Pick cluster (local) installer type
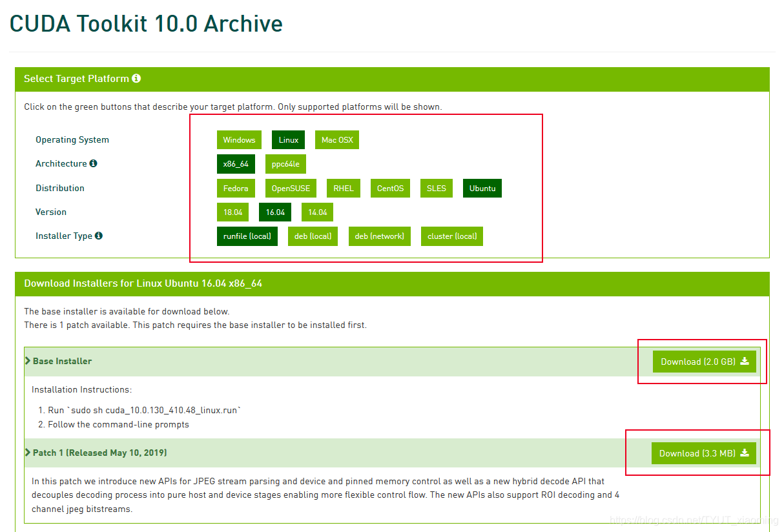This screenshot has height=532, width=784. coord(452,236)
